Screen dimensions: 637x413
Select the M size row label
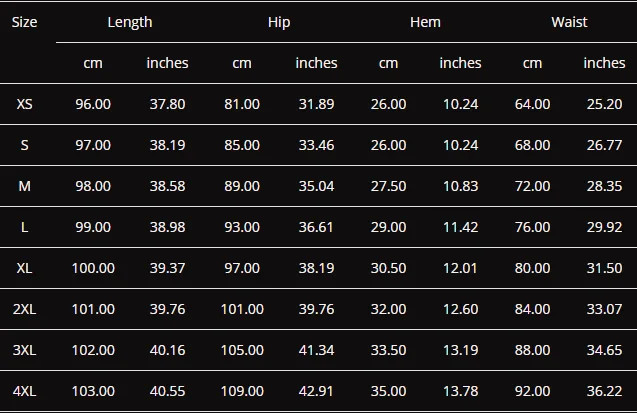tap(24, 186)
